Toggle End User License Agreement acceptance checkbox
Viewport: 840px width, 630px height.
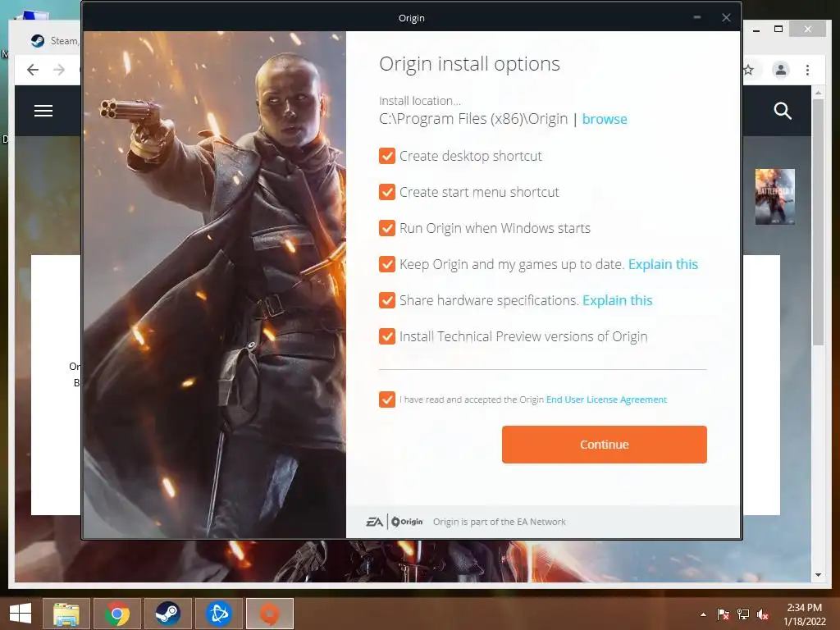(387, 399)
